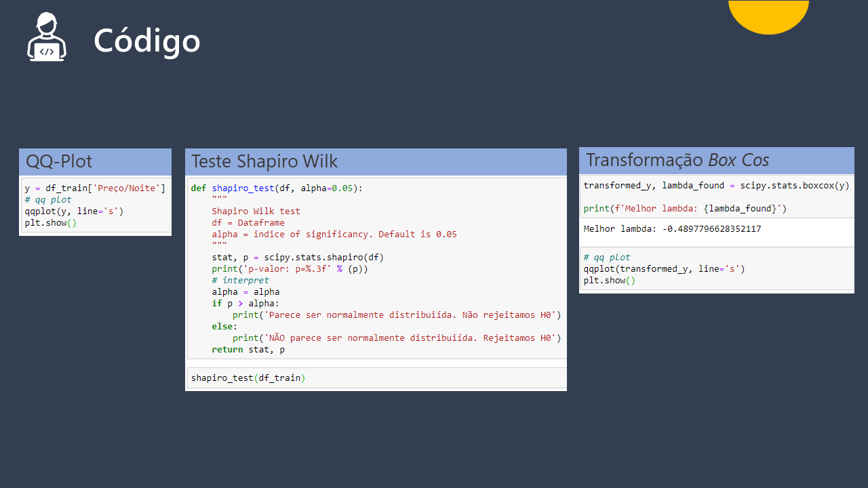Click the print line starting "NÃO parece ser"
The height and width of the screenshot is (488, 868).
pos(397,338)
